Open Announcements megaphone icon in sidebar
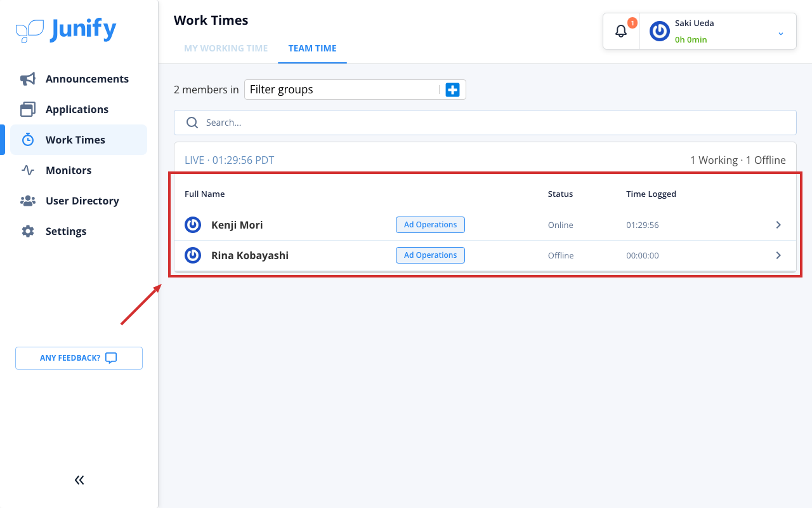The image size is (812, 508). pyautogui.click(x=28, y=79)
